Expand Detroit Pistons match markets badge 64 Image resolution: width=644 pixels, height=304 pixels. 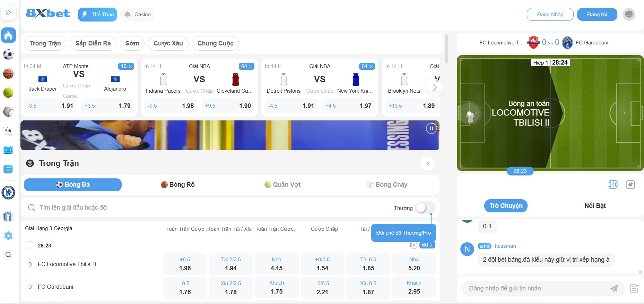[367, 66]
